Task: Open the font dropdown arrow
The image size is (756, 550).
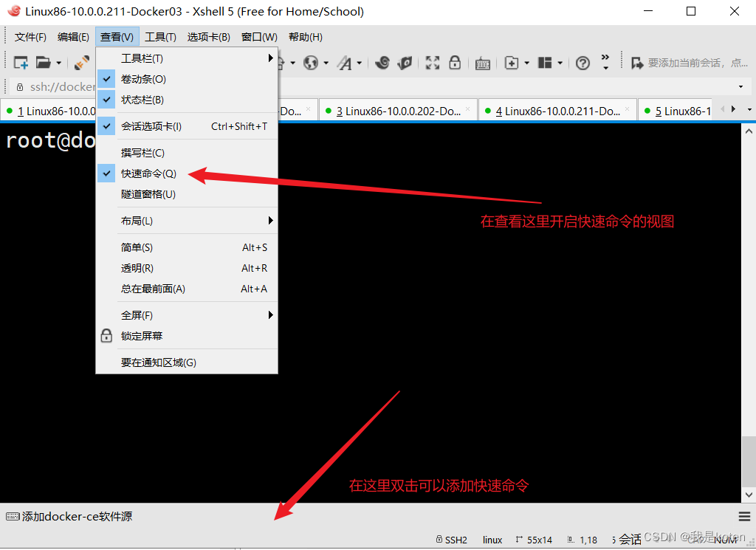Action: point(360,63)
